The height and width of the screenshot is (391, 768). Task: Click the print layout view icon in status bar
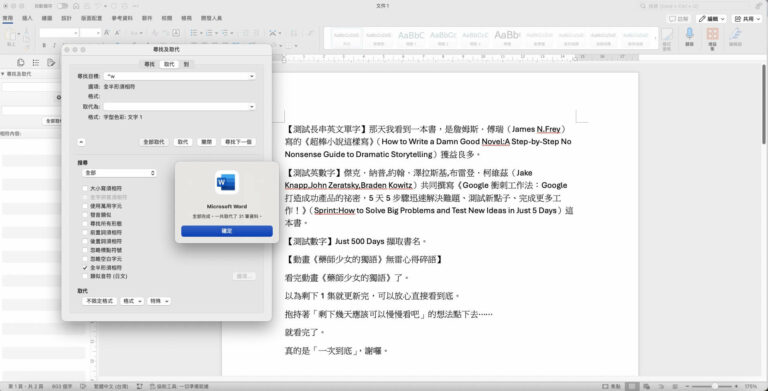click(x=633, y=387)
